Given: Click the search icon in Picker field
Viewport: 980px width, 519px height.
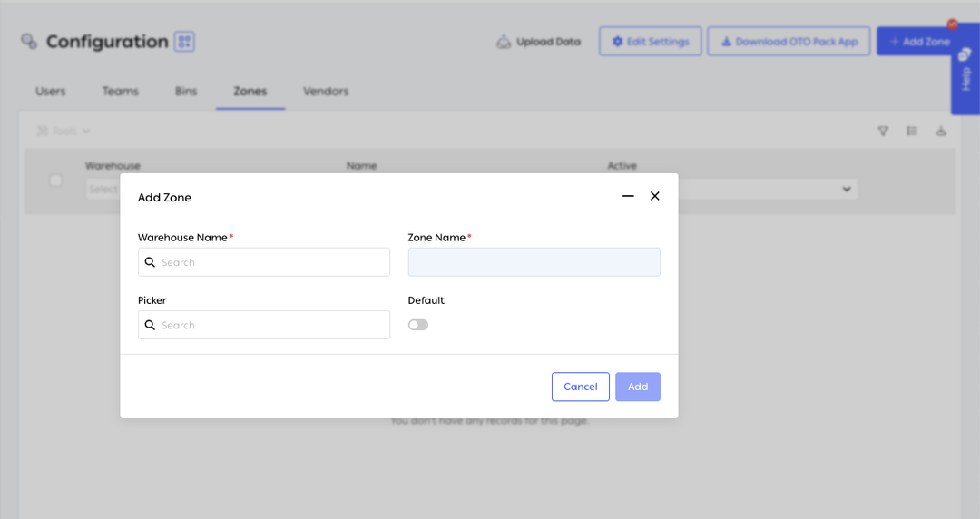Looking at the screenshot, I should coord(150,325).
